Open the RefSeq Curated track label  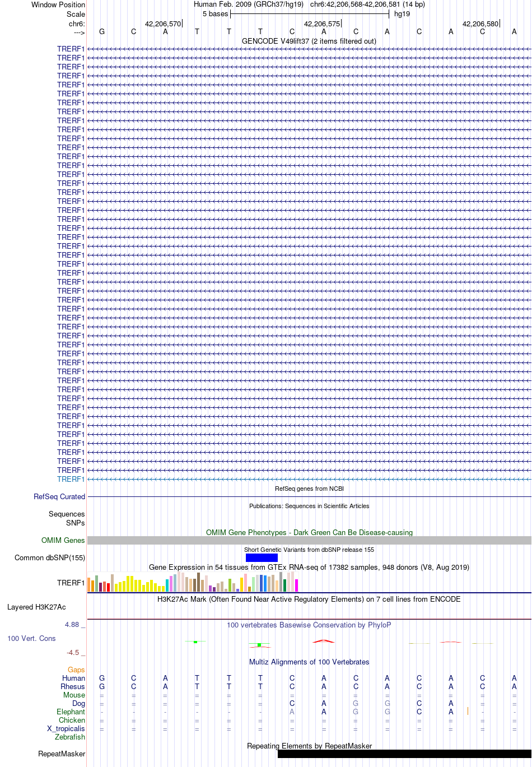[59, 496]
